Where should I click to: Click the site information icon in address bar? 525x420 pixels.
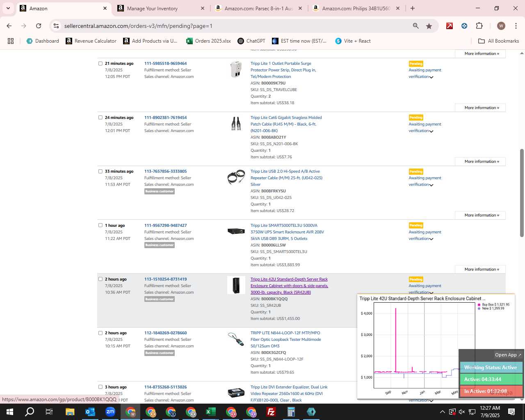pyautogui.click(x=56, y=26)
